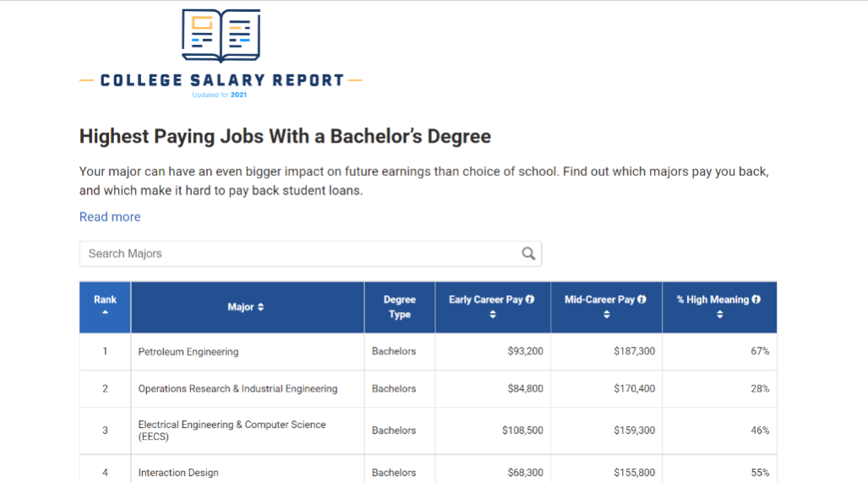Sort table by % High Meaning arrows

[x=719, y=315]
